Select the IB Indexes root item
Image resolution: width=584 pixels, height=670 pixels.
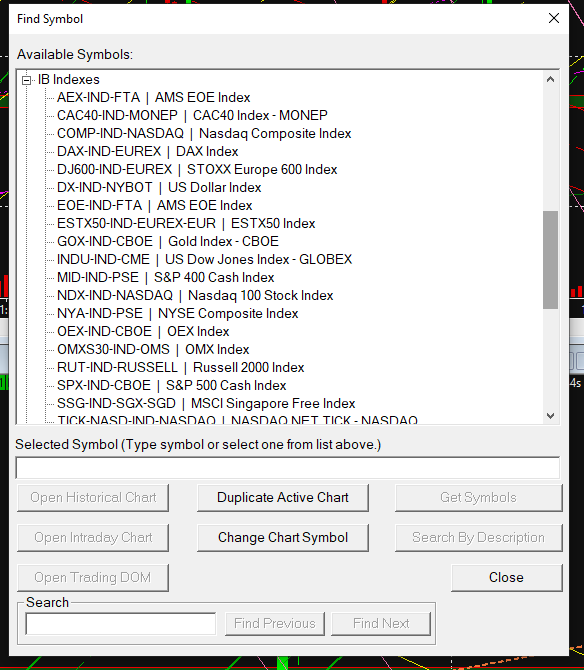click(68, 79)
